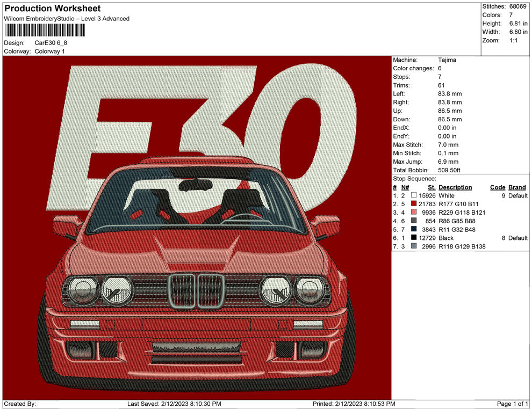The height and width of the screenshot is (409, 532).
Task: Click the 'Printed: 2/12/2023 8:10:53 PM' footer
Action: 354,404
